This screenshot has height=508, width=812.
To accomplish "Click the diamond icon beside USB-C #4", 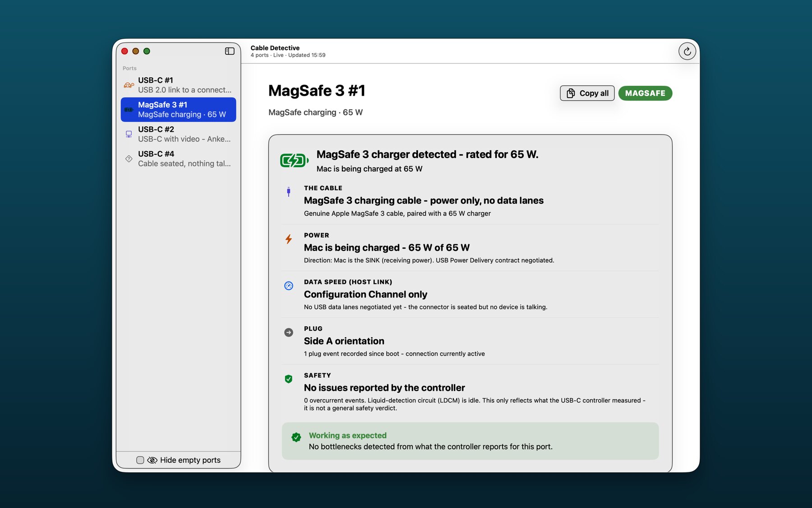I will (129, 158).
